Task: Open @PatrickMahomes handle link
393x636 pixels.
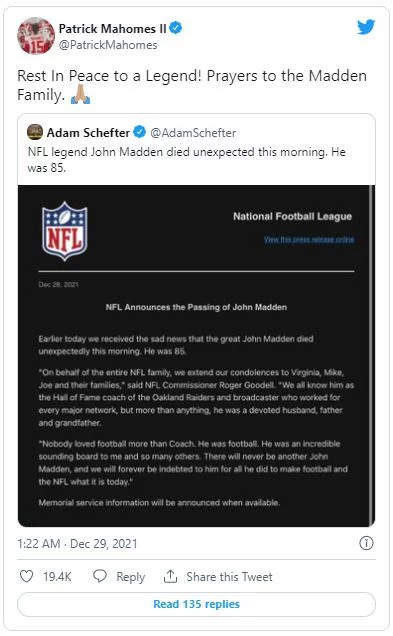Action: point(108,45)
